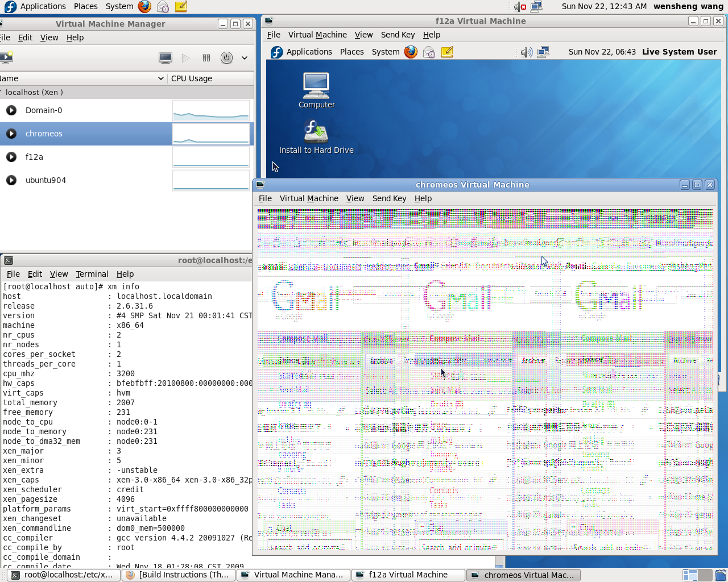Select the Domain-0 row
Screen dimensions: 728x582
coord(127,110)
